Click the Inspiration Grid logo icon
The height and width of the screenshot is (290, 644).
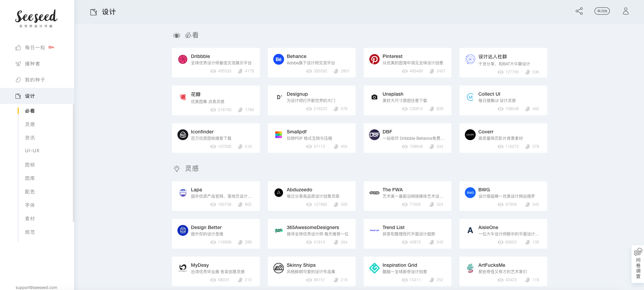pos(374,268)
